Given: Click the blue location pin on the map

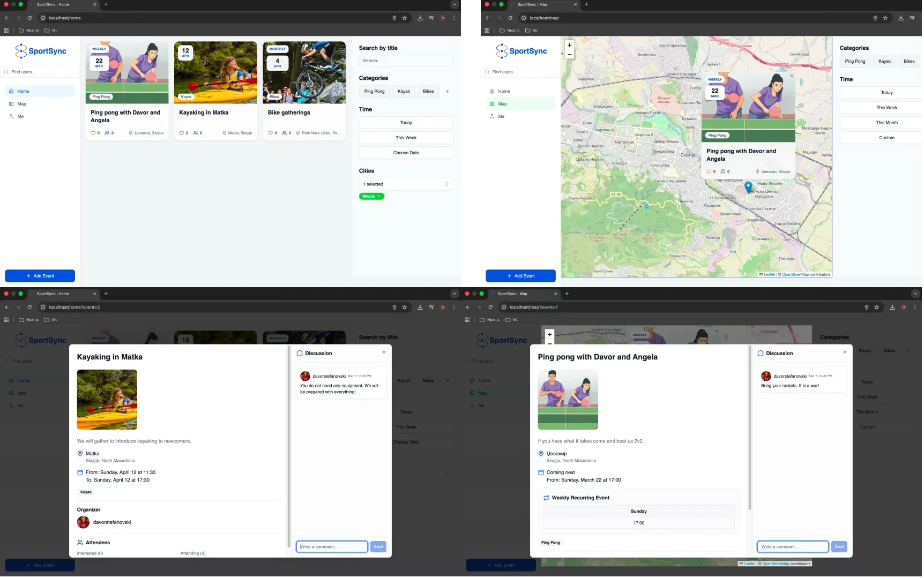Looking at the screenshot, I should [x=750, y=187].
